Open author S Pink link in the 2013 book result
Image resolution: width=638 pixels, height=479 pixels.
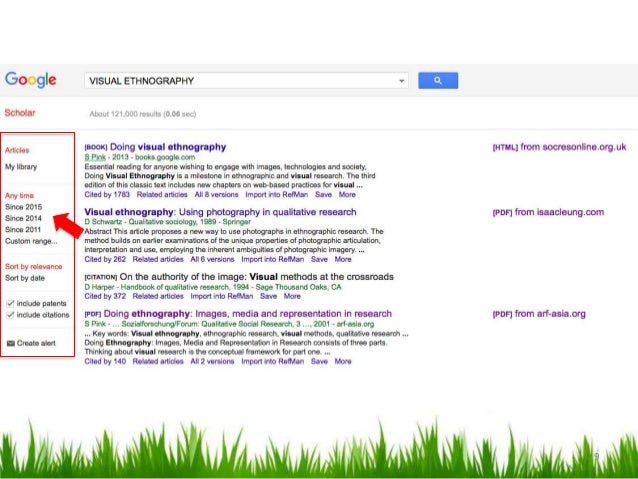95,157
